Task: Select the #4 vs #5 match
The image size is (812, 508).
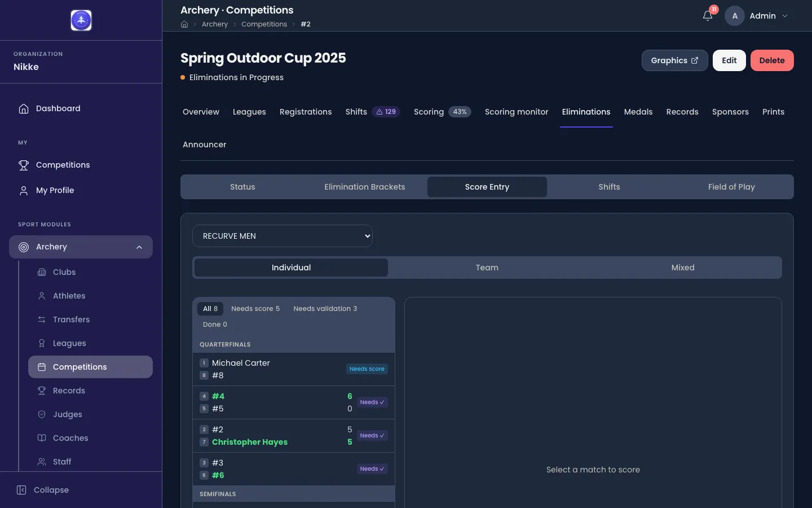Action: (x=294, y=402)
